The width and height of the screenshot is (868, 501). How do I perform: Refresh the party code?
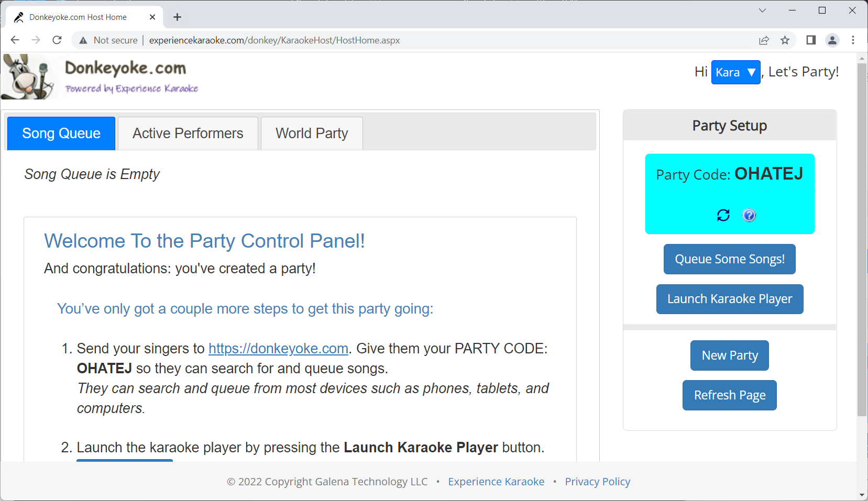[723, 215]
